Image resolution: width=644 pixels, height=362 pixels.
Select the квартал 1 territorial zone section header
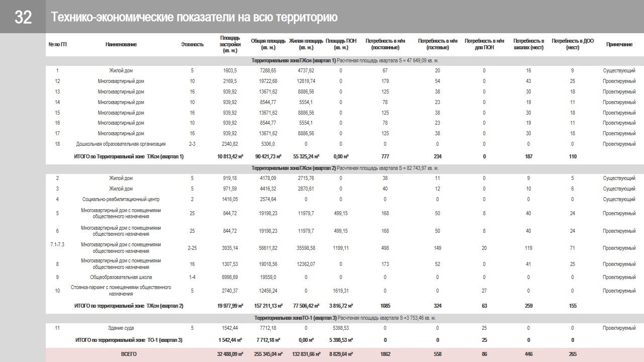(345, 60)
